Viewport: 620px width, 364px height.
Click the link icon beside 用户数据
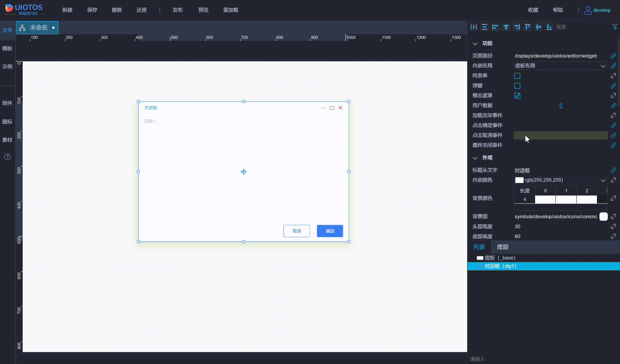(x=613, y=106)
